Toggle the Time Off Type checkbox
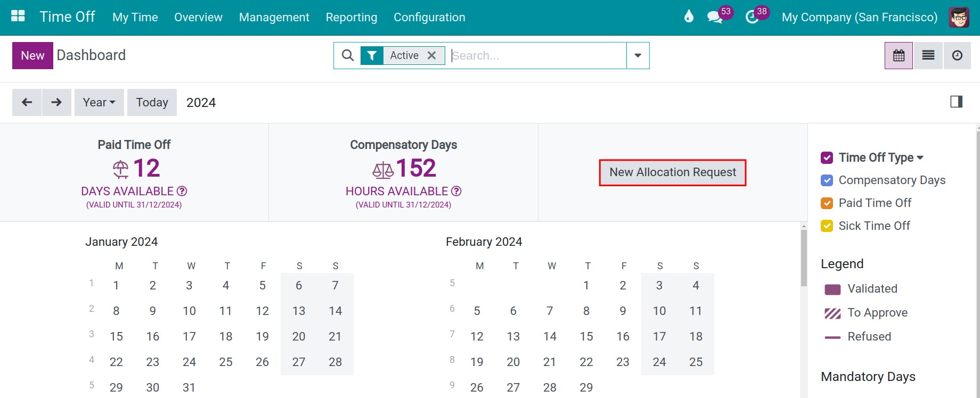 [x=827, y=158]
